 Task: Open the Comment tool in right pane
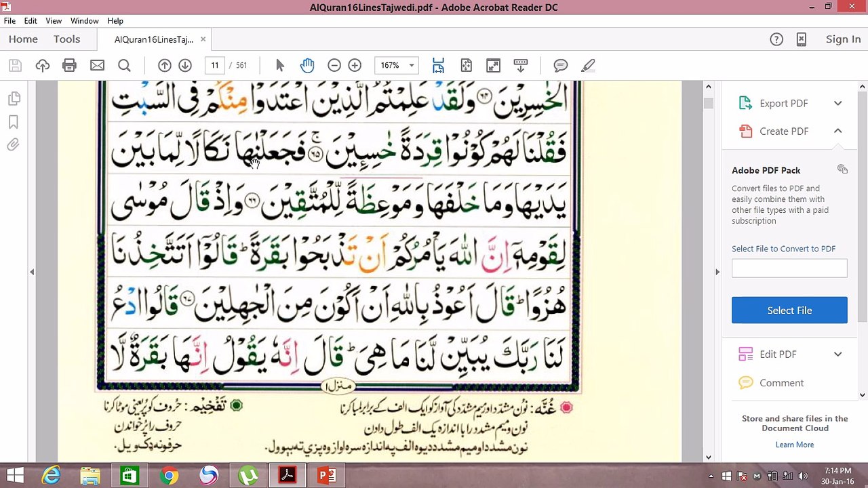click(781, 382)
